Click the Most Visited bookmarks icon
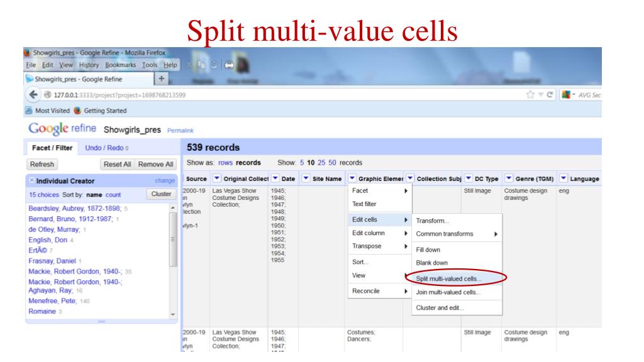Screen dimensions: 644x362 point(29,111)
